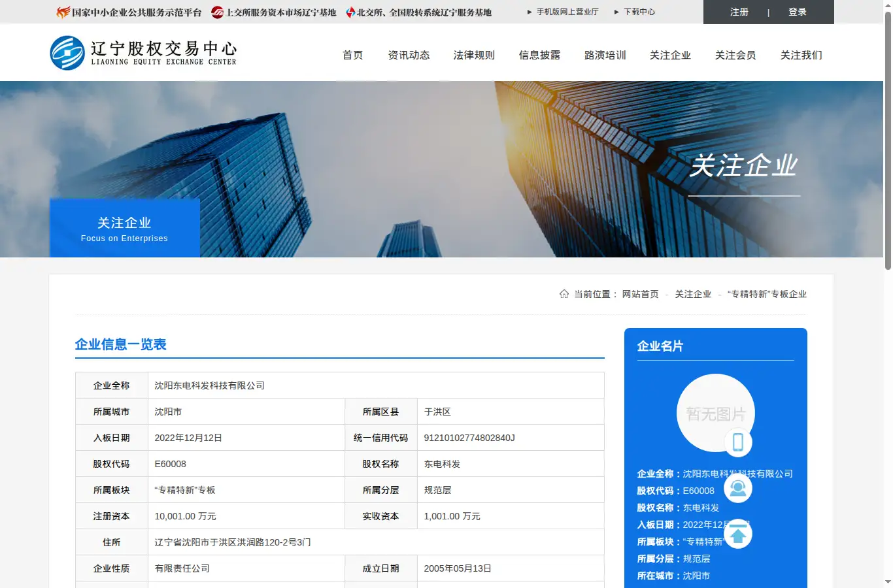Image resolution: width=893 pixels, height=588 pixels.
Task: Click founding date 2005年05月13日
Action: (458, 568)
